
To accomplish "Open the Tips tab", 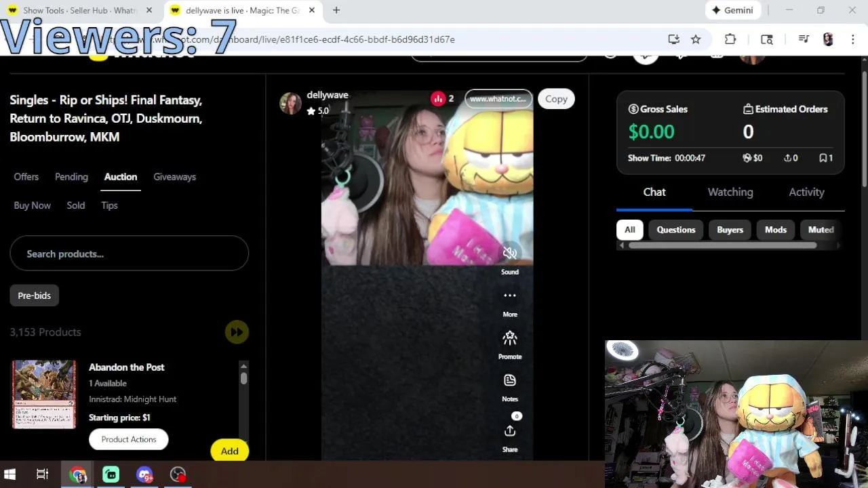I will (109, 205).
